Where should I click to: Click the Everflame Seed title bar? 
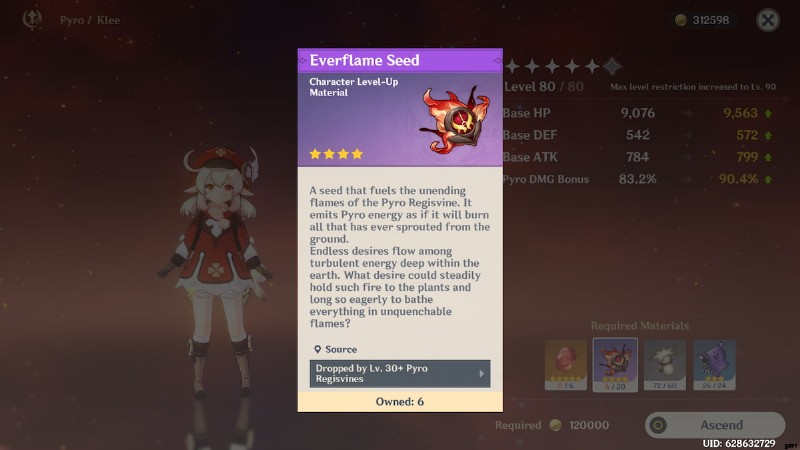pos(400,60)
